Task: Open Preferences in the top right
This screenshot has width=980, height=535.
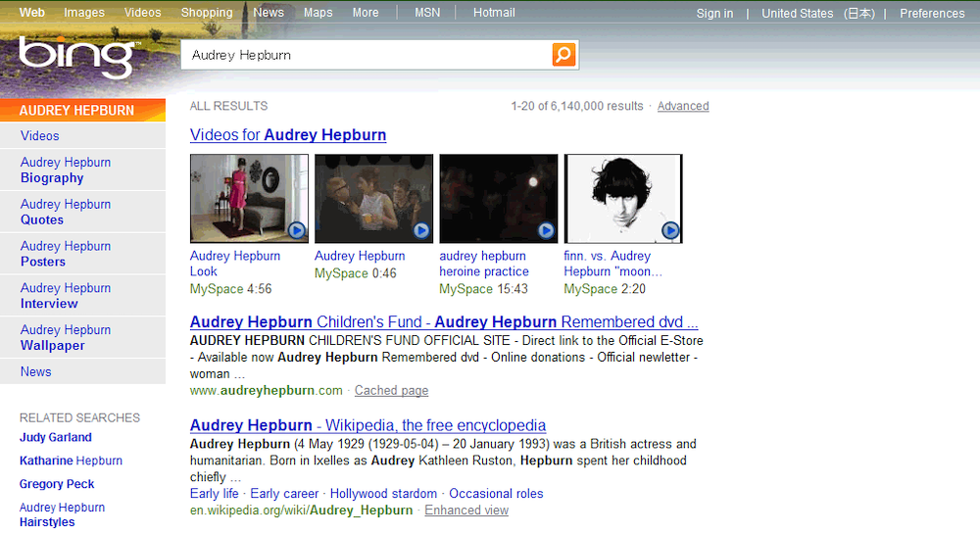Action: click(932, 13)
